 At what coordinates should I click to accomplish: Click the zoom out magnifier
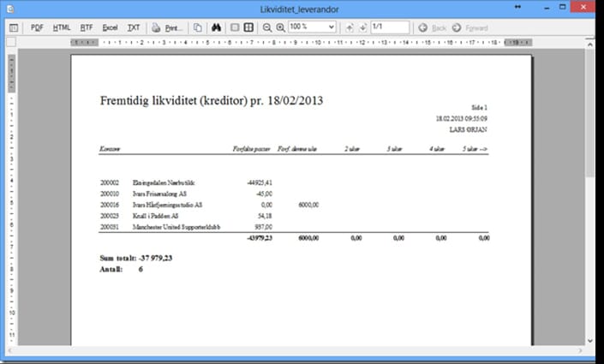(267, 27)
